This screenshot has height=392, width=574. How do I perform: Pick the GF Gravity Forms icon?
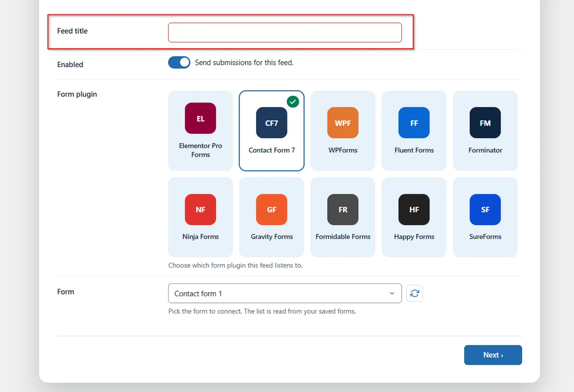click(x=272, y=209)
